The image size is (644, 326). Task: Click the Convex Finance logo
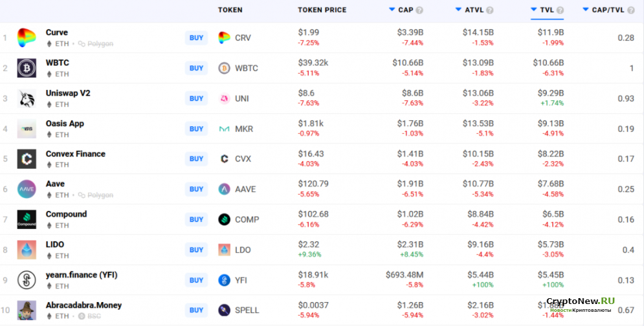coord(27,159)
